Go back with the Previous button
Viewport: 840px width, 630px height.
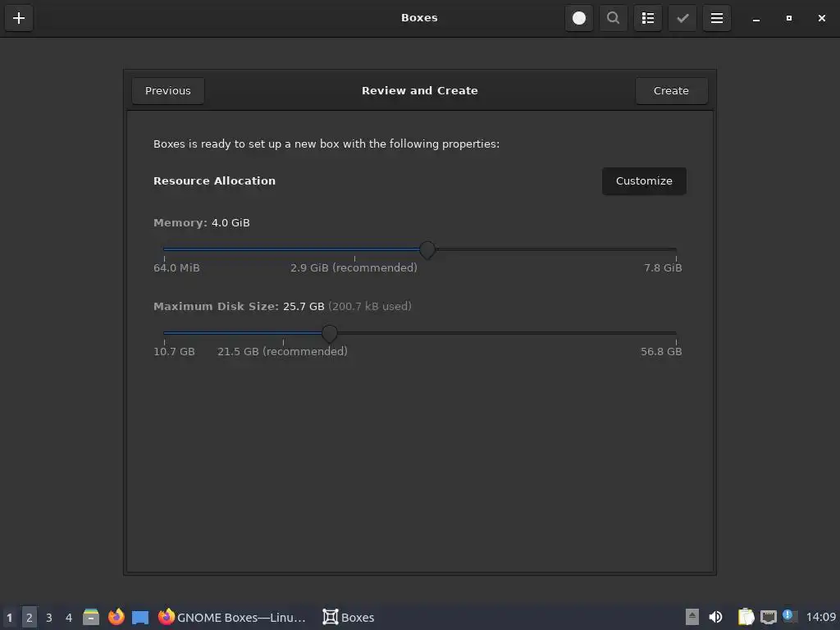[x=167, y=90]
